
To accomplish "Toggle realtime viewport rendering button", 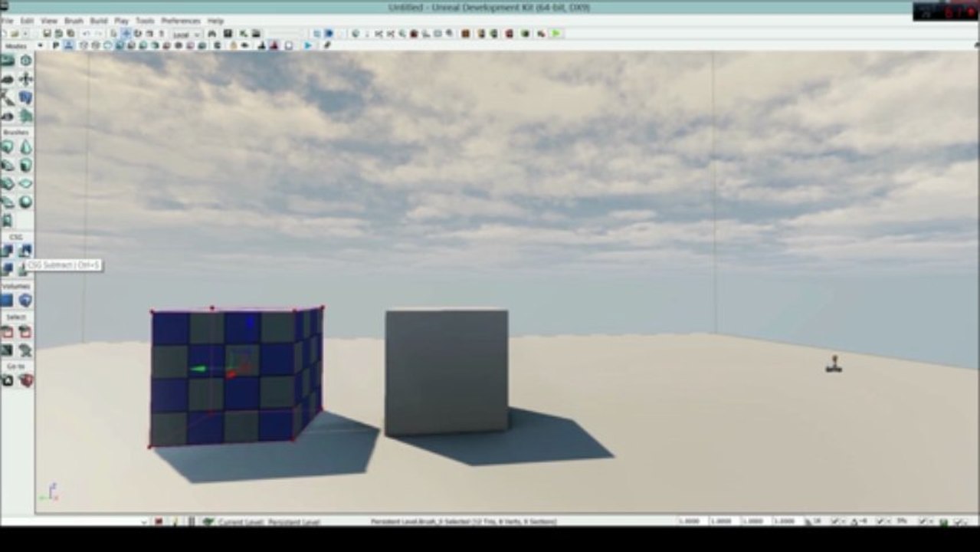I will pyautogui.click(x=68, y=46).
